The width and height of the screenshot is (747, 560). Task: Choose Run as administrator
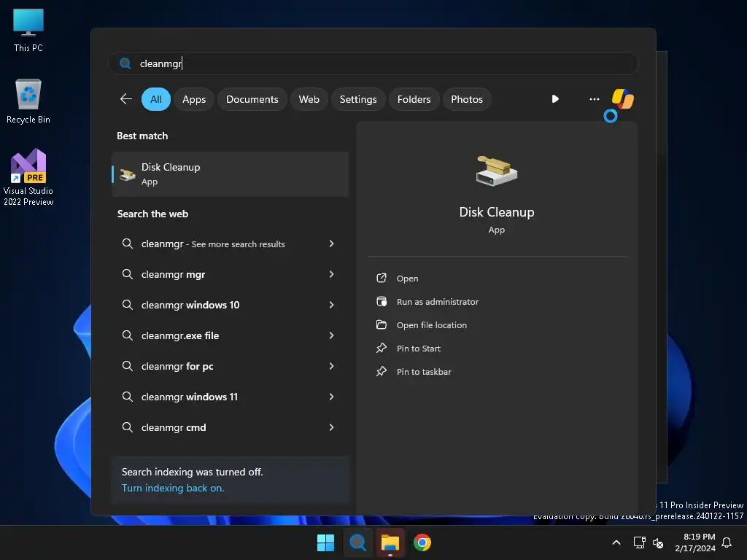tap(438, 302)
